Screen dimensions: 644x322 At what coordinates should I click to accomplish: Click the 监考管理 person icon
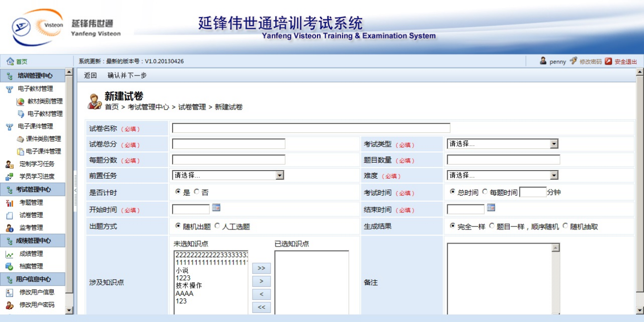(10, 228)
